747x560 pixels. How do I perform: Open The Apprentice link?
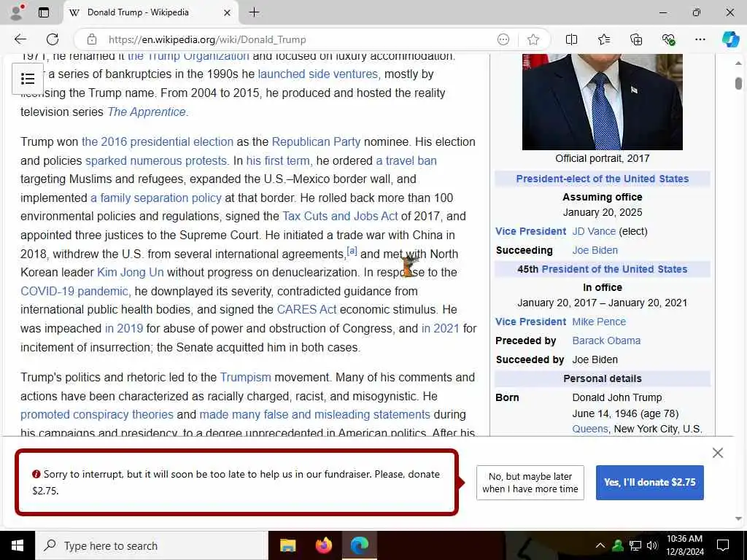(x=147, y=112)
